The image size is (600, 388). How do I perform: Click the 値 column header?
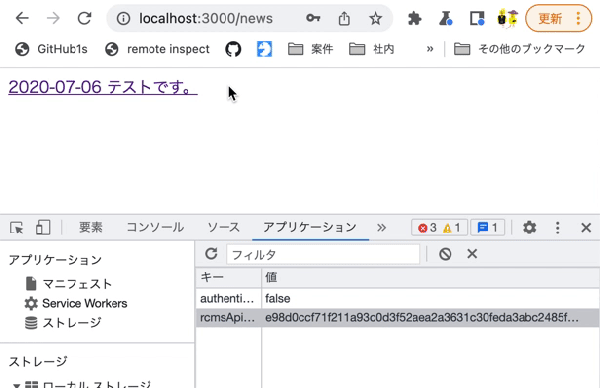[430, 277]
